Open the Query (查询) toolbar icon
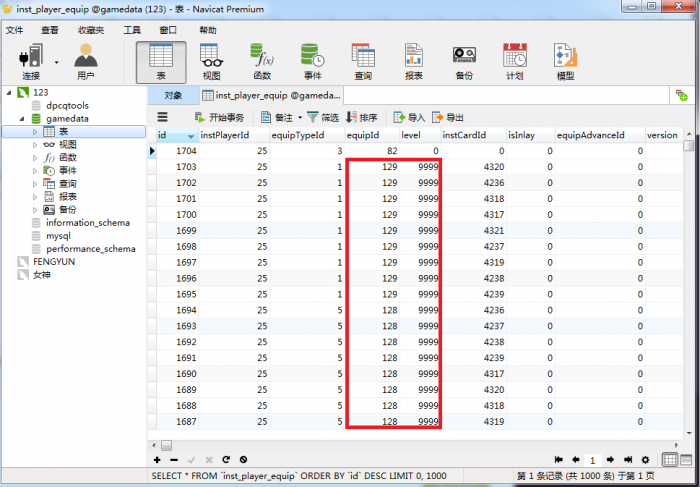Viewport: 700px width, 487px height. pos(363,62)
